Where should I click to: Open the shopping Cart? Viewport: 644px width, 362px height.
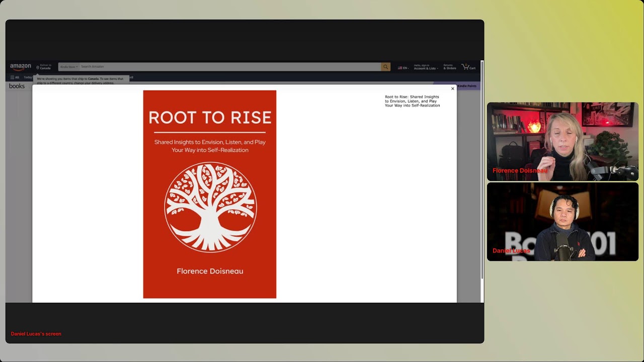pos(468,67)
